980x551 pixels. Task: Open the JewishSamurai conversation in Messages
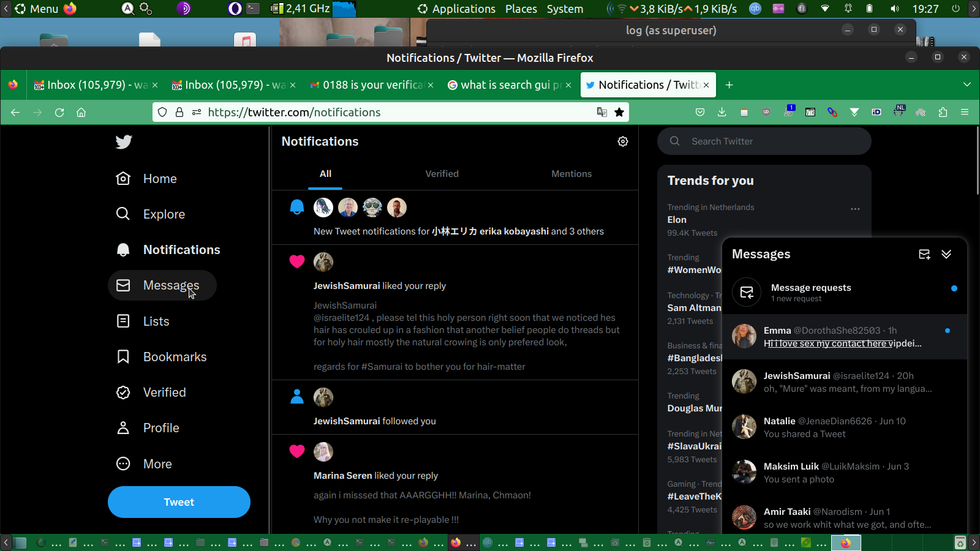coord(845,382)
